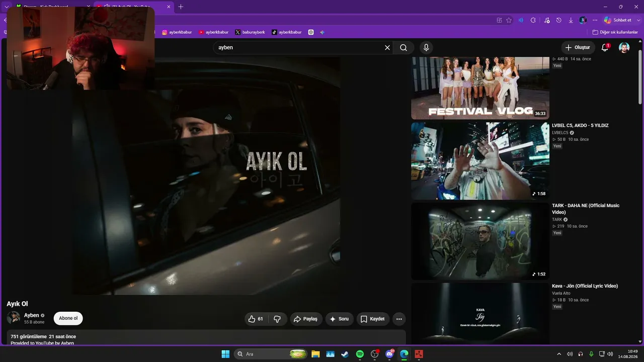Open the Kava Jön video thumbnail
Image resolution: width=644 pixels, height=362 pixels.
pos(480,314)
